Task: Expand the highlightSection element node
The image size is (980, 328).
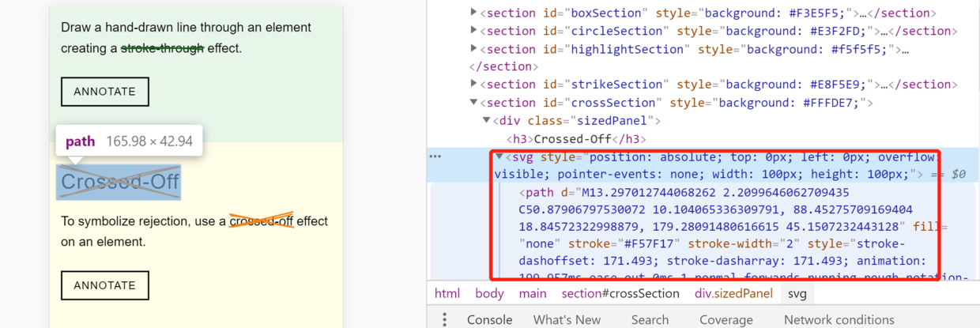Action: click(474, 49)
